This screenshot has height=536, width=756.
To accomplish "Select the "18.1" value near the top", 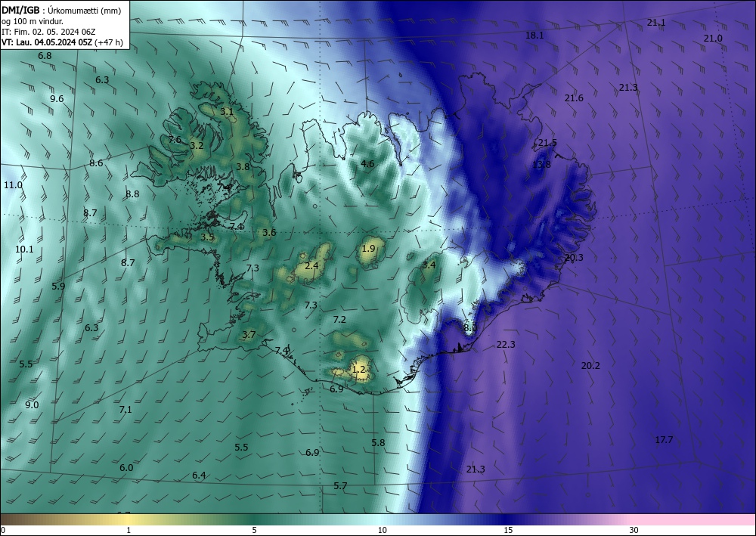I will tap(534, 36).
